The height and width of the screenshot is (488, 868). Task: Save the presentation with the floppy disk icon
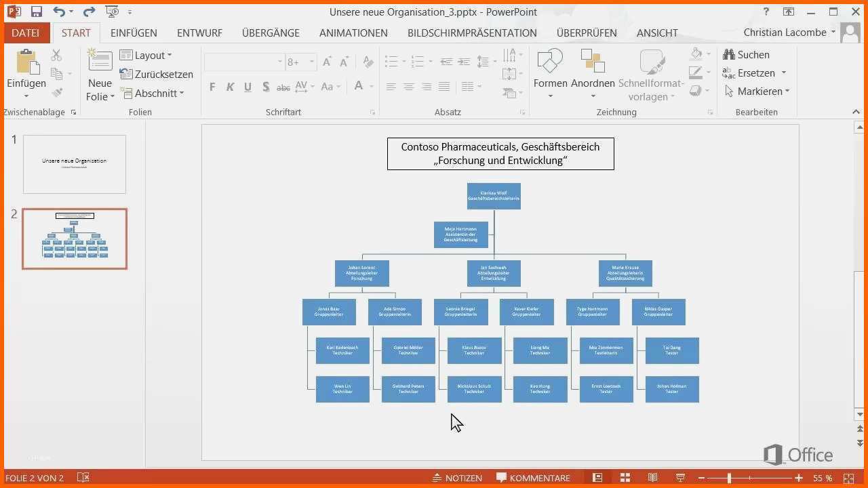[37, 12]
